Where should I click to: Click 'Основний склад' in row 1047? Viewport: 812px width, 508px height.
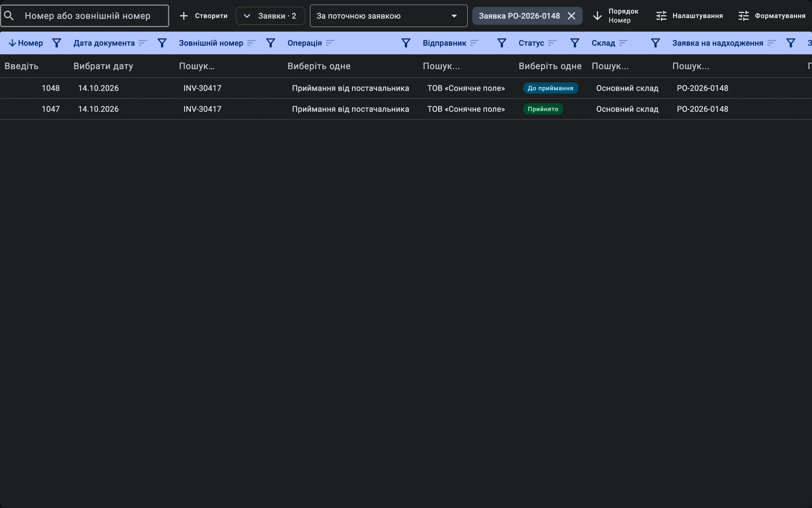pyautogui.click(x=627, y=109)
